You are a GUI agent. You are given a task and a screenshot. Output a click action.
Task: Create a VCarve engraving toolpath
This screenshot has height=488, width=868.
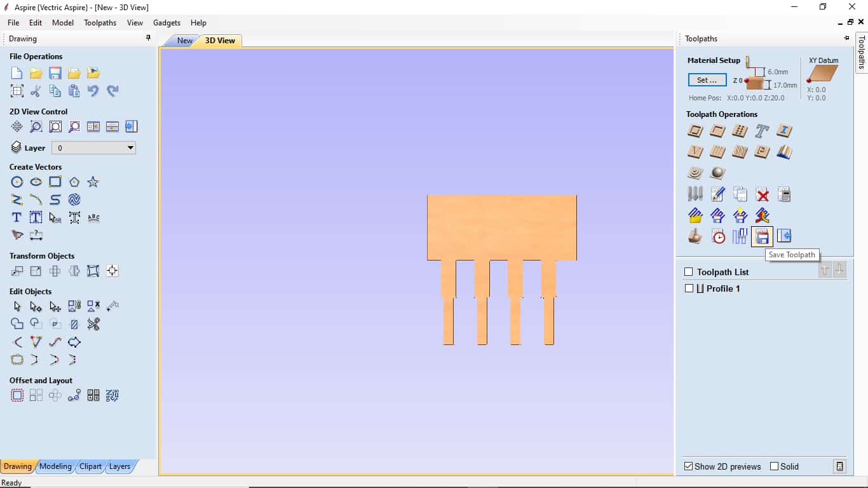pyautogui.click(x=695, y=152)
